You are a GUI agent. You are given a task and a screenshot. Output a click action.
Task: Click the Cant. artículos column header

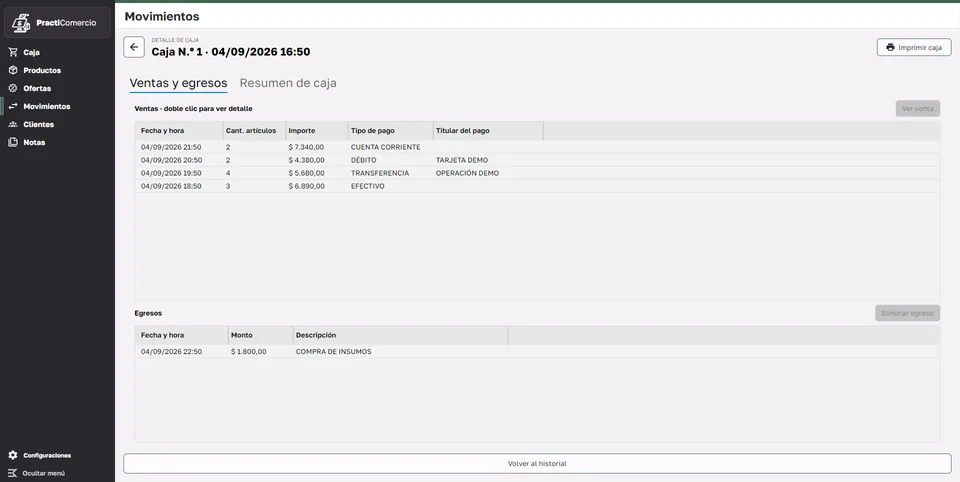coord(255,130)
